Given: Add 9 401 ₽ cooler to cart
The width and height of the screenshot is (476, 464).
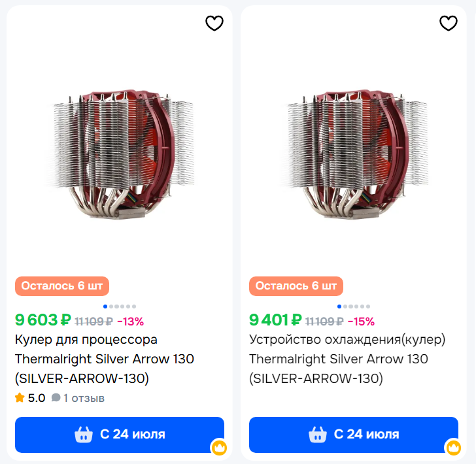Looking at the screenshot, I should (354, 435).
